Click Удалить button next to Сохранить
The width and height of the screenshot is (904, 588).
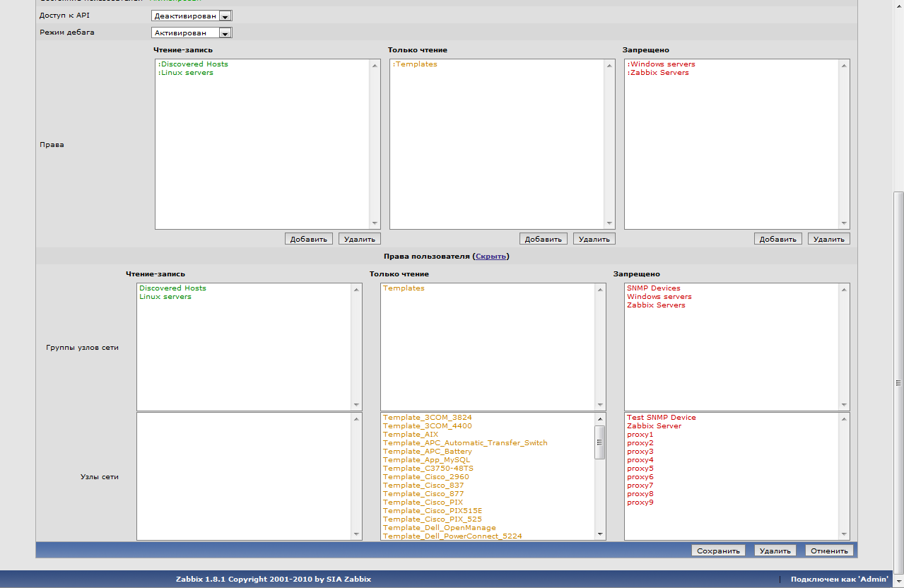click(x=775, y=551)
